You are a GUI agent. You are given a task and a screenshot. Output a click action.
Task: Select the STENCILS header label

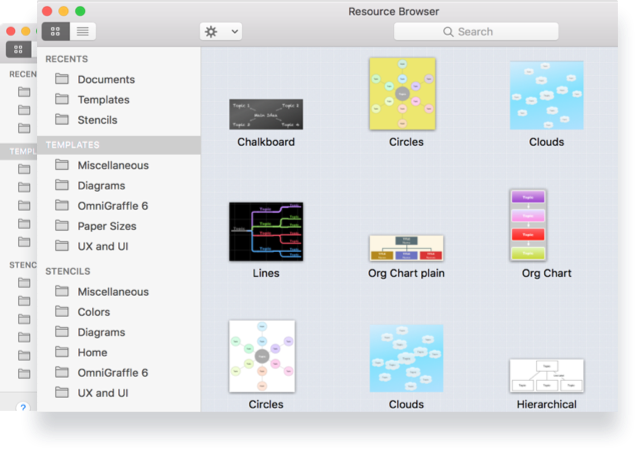[x=68, y=271]
